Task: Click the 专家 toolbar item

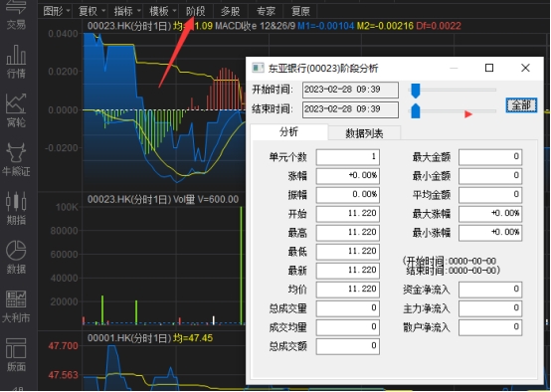Action: point(266,11)
